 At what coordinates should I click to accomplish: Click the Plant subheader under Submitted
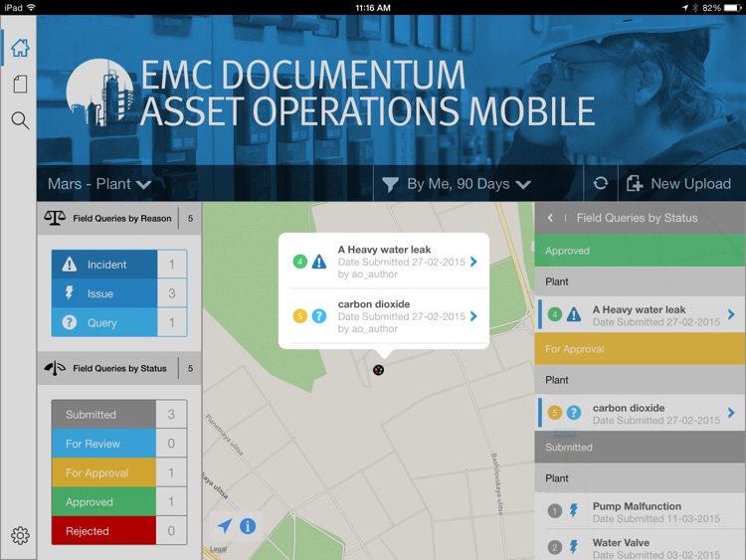coord(640,478)
